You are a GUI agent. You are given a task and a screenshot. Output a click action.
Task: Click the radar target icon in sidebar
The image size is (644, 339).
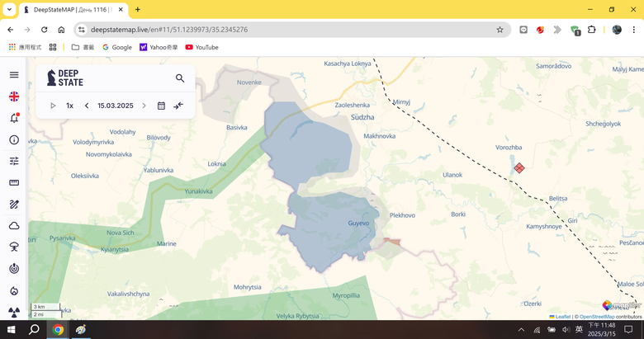tap(14, 269)
